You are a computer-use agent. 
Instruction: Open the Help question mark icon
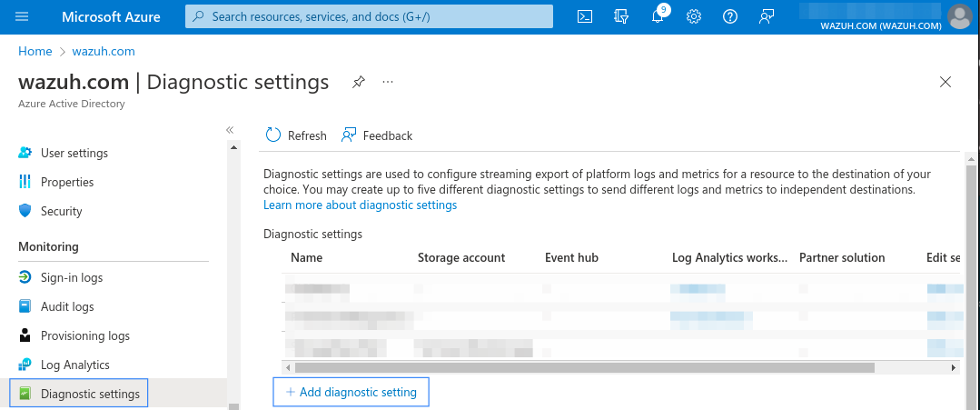(x=730, y=17)
